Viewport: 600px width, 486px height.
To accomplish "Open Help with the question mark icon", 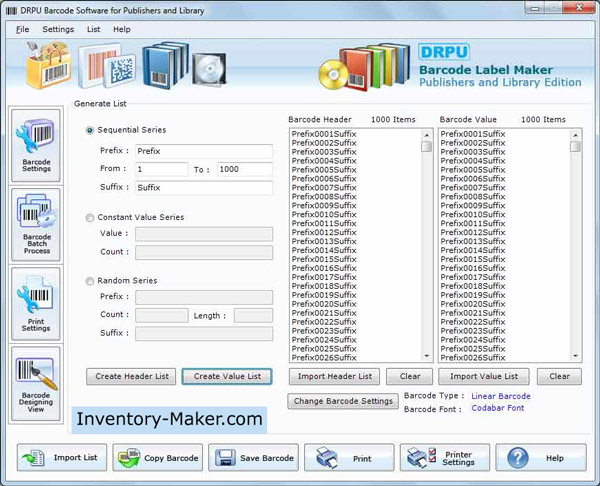I will tap(540, 458).
